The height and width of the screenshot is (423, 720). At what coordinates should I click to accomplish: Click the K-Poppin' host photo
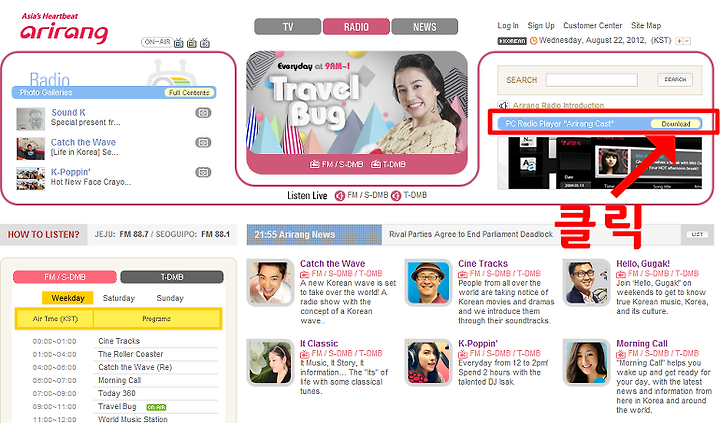(428, 362)
